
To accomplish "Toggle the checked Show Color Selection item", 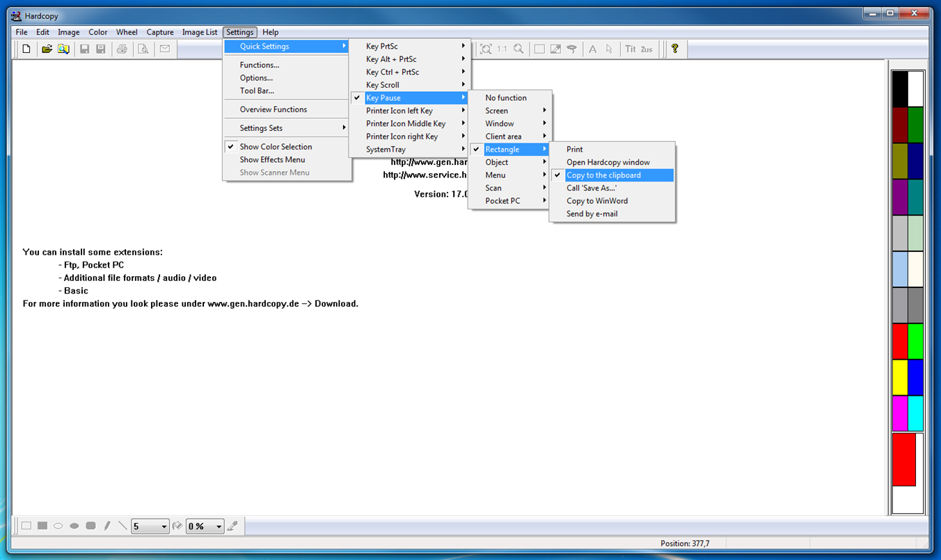I will coord(287,147).
